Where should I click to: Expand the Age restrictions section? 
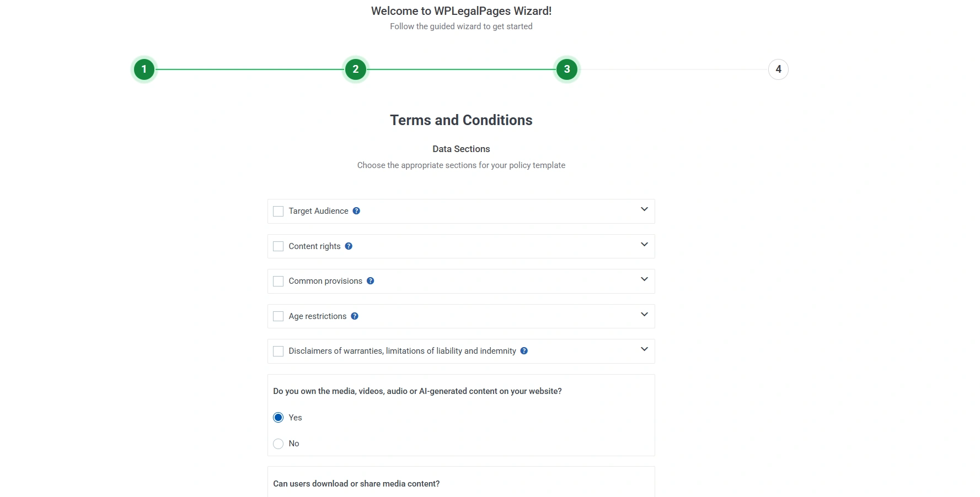tap(644, 314)
